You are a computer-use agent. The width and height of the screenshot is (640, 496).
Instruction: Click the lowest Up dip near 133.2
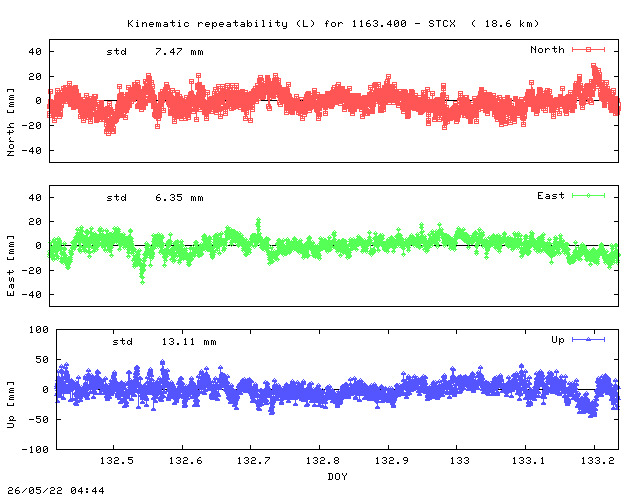coord(591,415)
